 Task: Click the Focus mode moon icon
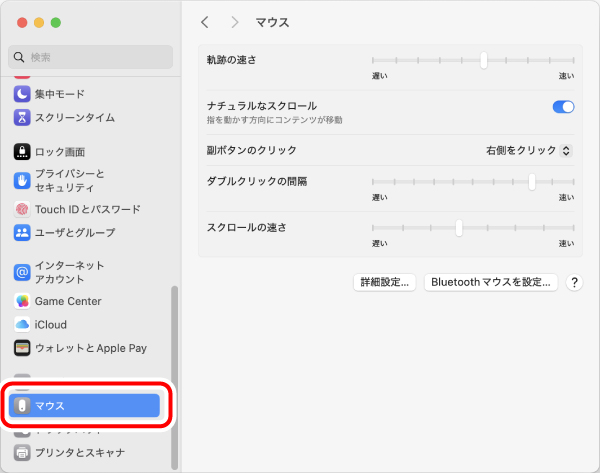[22, 94]
